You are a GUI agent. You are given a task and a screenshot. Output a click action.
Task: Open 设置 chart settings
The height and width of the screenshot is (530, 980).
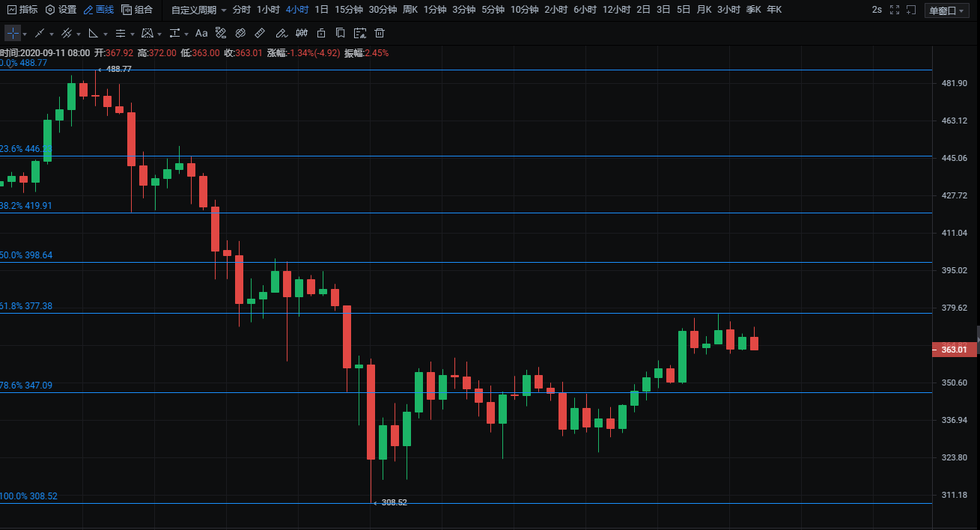[61, 10]
